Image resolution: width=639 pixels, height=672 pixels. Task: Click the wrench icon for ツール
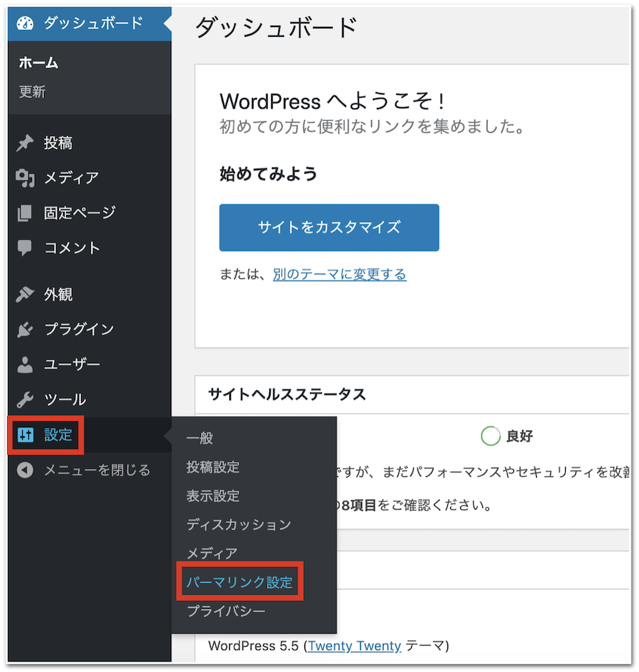26,400
